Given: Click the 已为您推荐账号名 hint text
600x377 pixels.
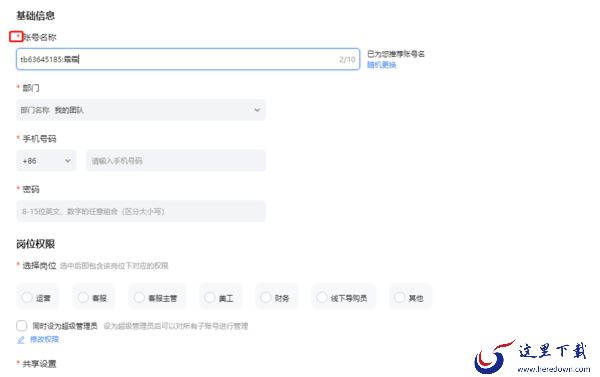Looking at the screenshot, I should [396, 54].
